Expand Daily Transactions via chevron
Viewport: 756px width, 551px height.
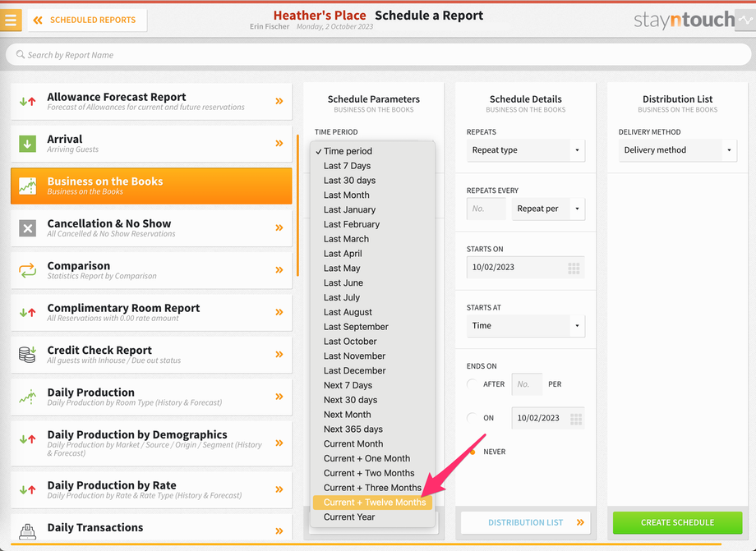coord(279,531)
